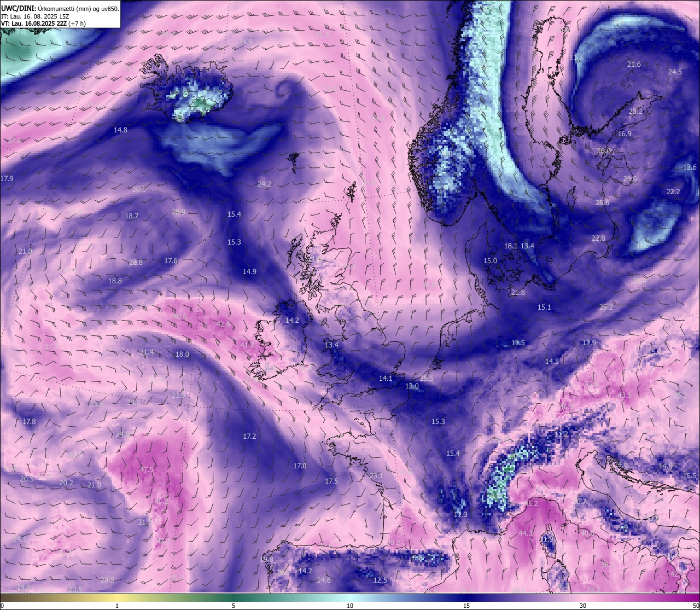Screen dimensions: 700x610
Task: Click the map value '21.6'
Action: (x=634, y=65)
